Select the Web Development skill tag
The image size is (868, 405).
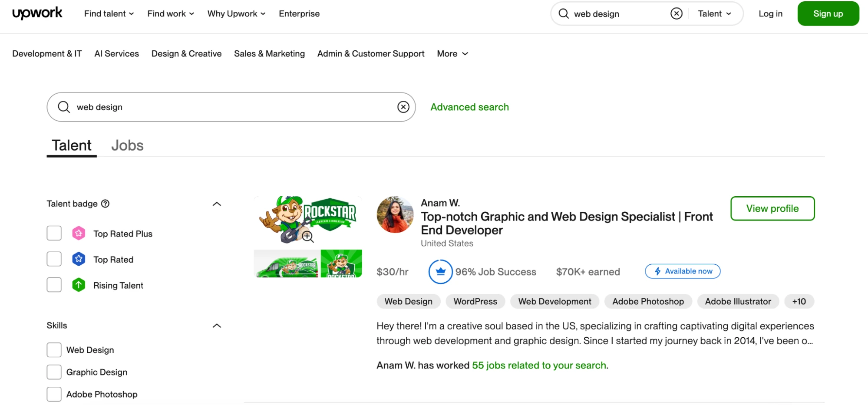click(x=555, y=301)
